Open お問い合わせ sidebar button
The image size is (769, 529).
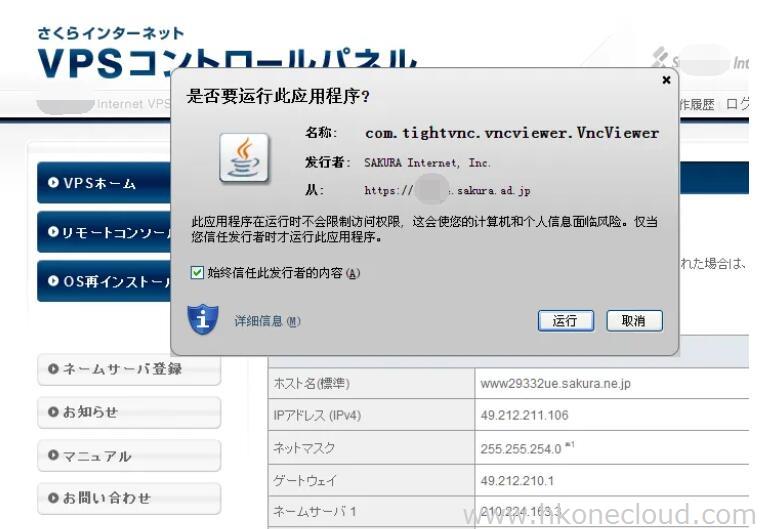tap(129, 498)
